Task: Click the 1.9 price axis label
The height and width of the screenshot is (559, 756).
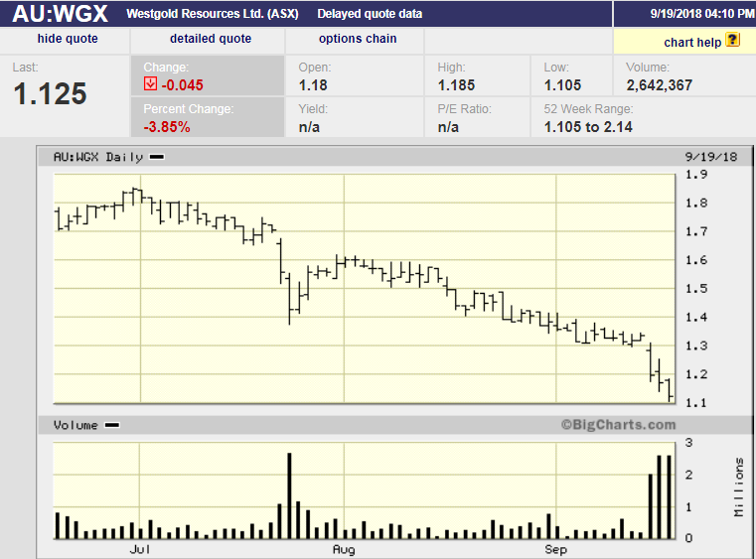Action: click(x=696, y=175)
